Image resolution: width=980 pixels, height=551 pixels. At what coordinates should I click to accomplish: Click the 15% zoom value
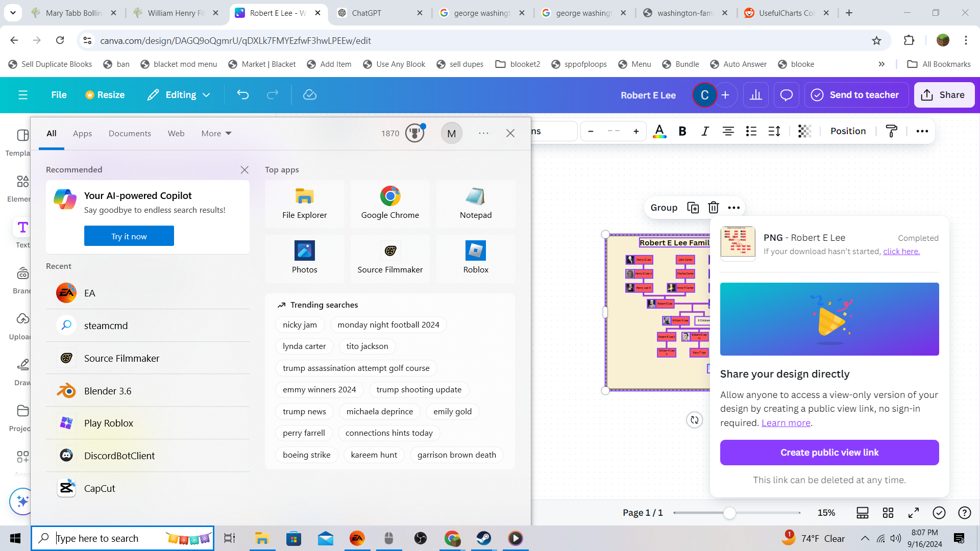tap(826, 513)
